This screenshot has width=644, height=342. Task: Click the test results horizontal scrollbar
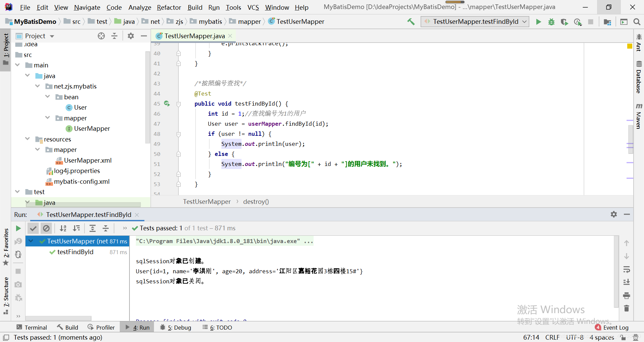58,318
